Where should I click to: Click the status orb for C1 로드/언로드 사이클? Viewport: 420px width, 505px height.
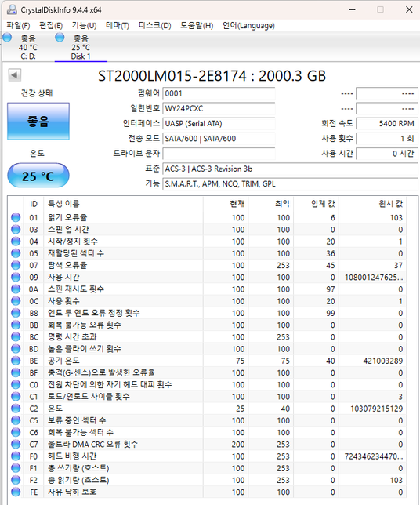[x=16, y=396]
